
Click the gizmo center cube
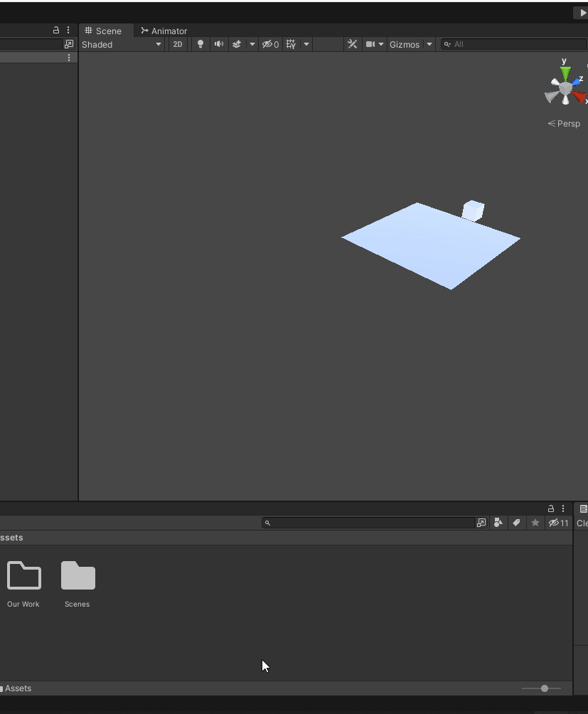pos(565,88)
